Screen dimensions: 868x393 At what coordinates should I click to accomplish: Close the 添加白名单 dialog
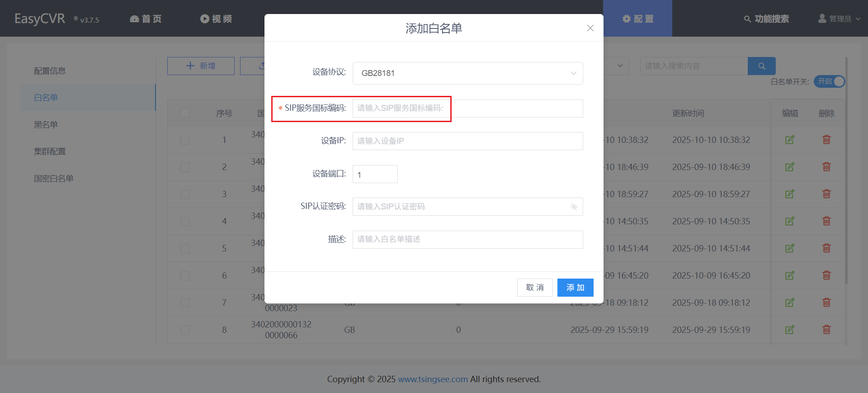click(x=590, y=28)
